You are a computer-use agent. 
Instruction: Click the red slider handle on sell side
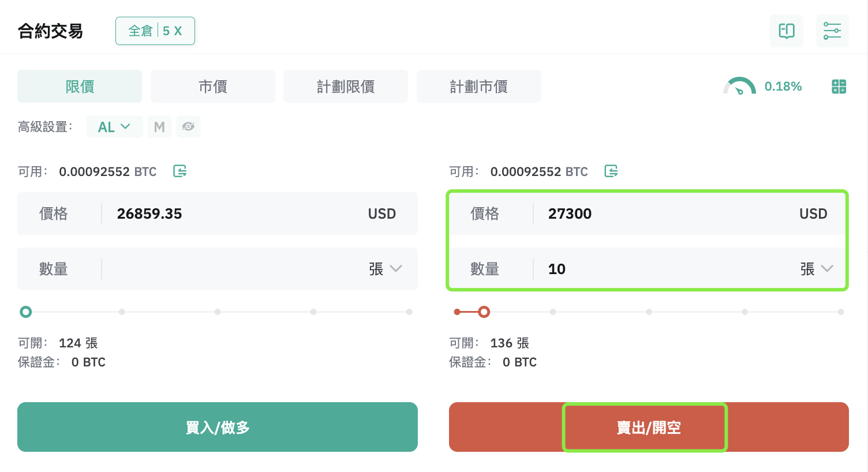484,312
